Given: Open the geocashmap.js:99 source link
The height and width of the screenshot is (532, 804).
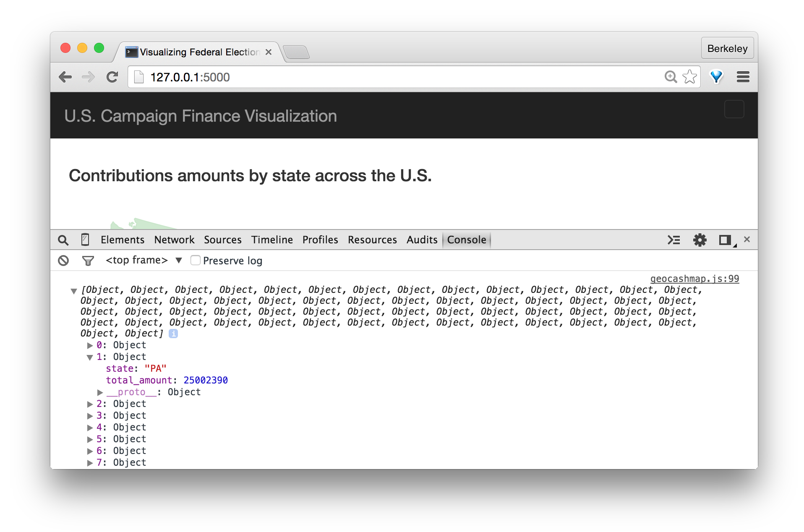Looking at the screenshot, I should (x=694, y=279).
